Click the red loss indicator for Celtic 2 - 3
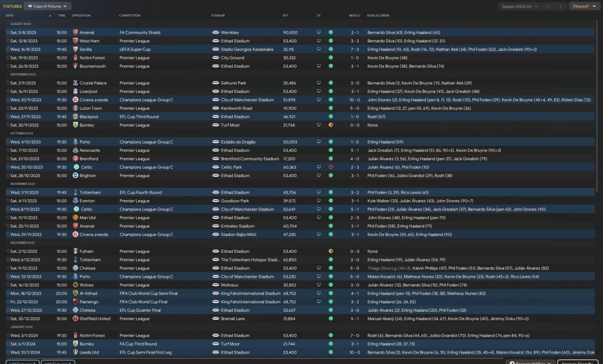The height and width of the screenshot is (364, 603). 331,167
